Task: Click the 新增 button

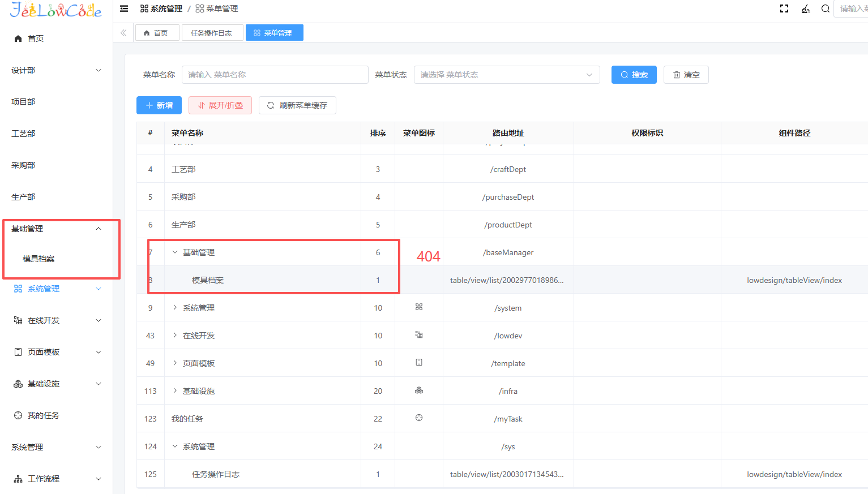Action: 159,105
